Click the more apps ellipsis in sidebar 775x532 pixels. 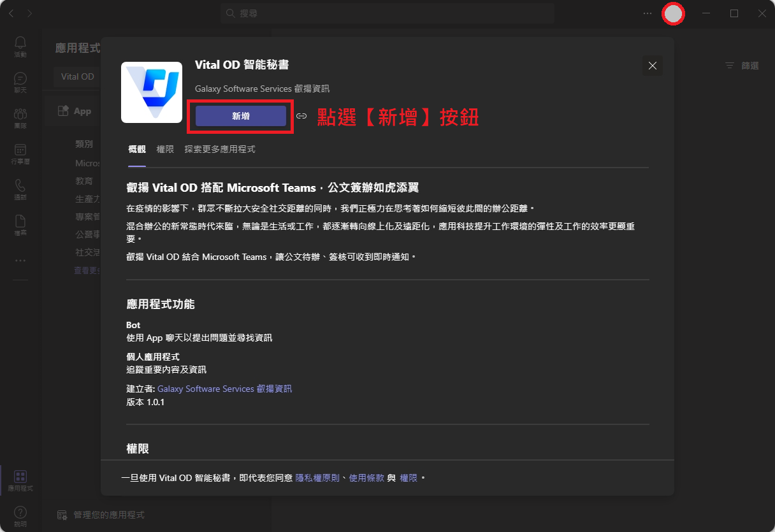pos(20,261)
